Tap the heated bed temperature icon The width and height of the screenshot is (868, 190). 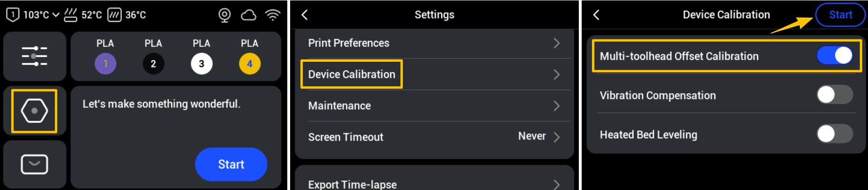pyautogui.click(x=70, y=15)
